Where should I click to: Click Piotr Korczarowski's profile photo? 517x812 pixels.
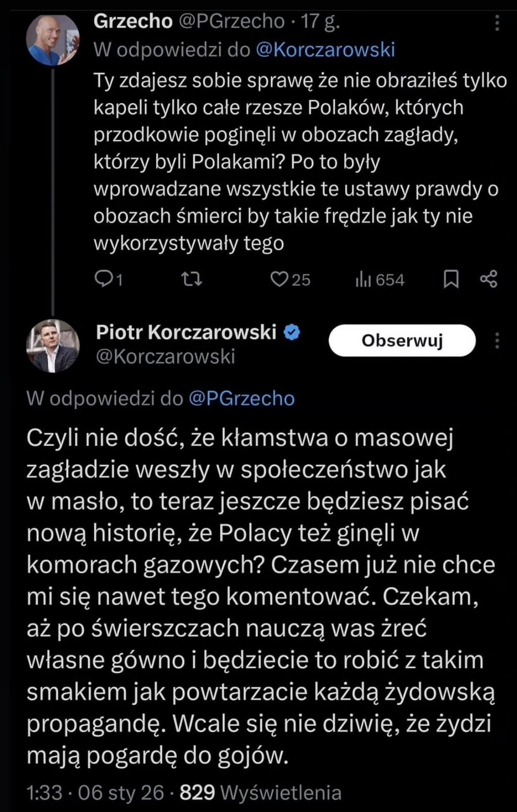53,346
